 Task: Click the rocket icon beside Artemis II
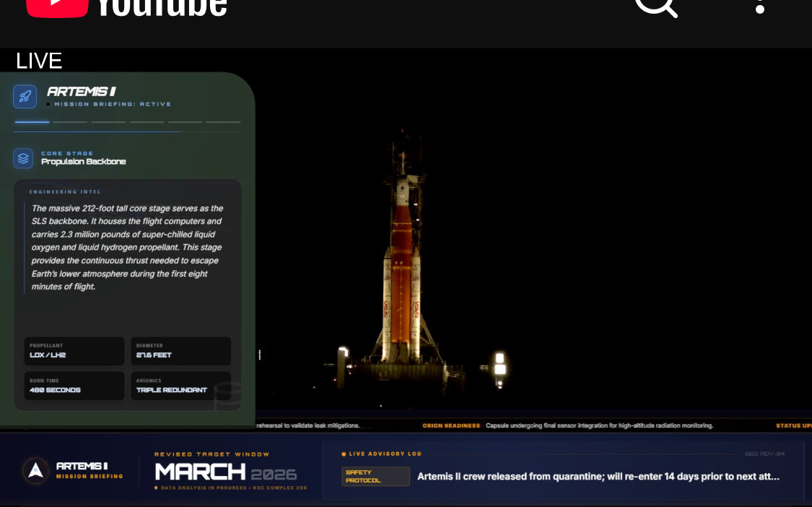coord(25,97)
